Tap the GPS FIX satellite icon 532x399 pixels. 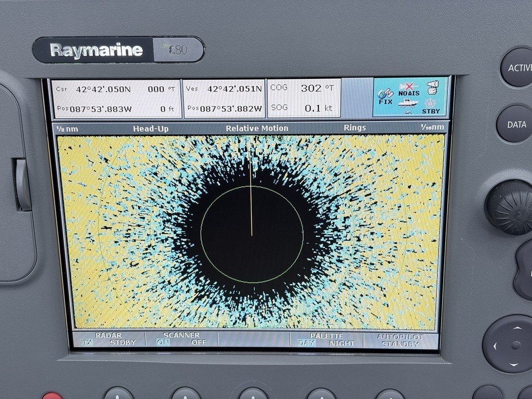point(385,96)
